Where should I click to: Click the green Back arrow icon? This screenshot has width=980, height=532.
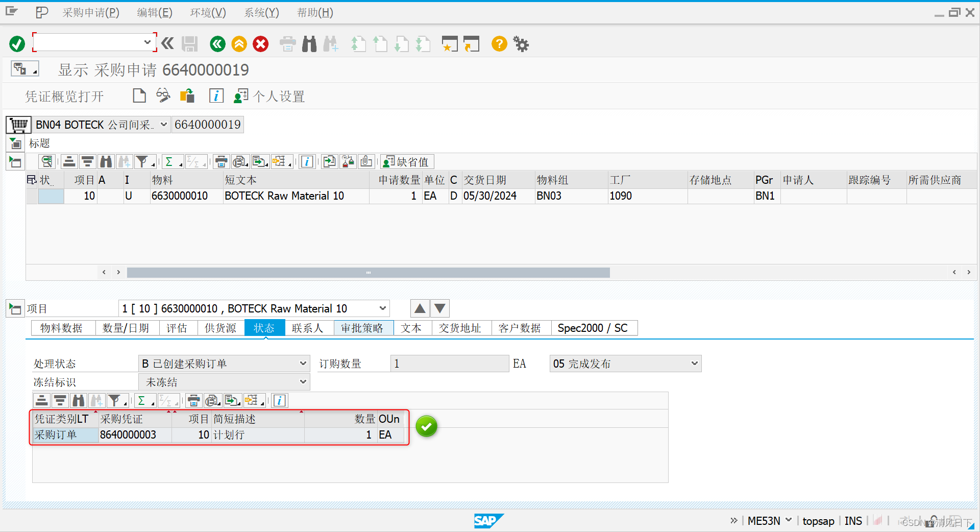tap(217, 44)
